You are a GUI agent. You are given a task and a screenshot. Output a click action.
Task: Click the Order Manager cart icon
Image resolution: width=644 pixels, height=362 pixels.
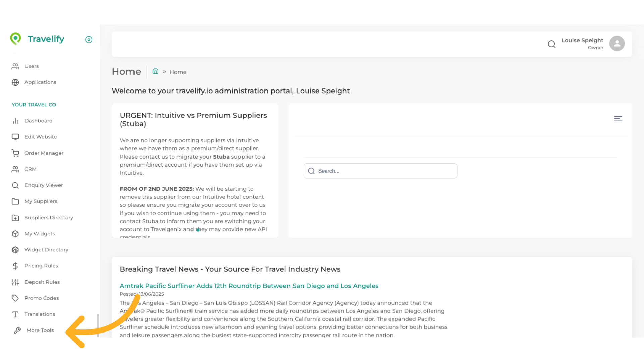tap(15, 153)
